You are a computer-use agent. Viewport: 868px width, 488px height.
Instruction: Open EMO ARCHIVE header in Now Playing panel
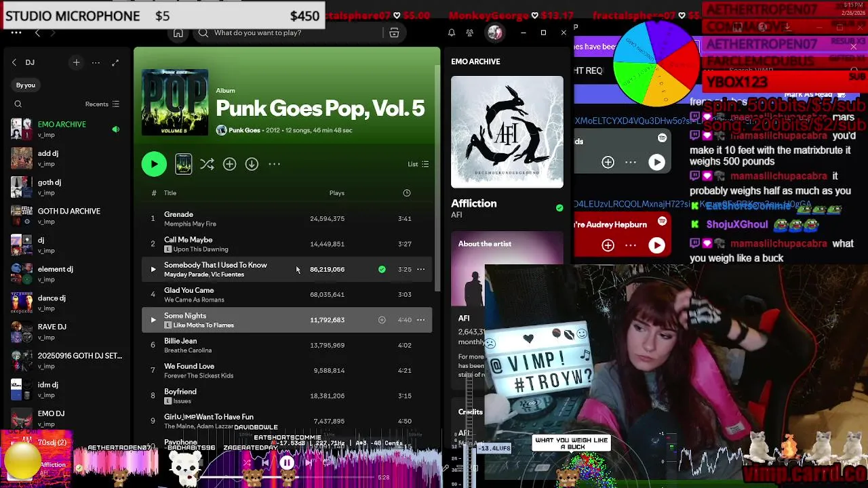click(475, 62)
